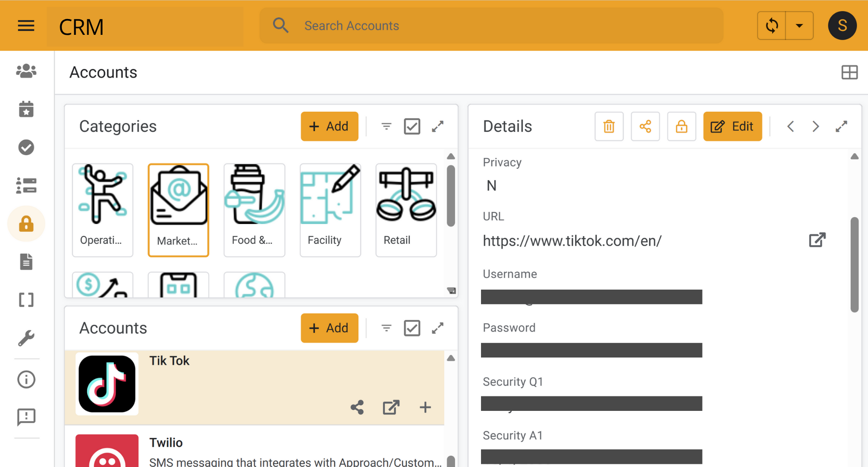Open the hamburger navigation menu
This screenshot has height=467, width=868.
[x=26, y=26]
